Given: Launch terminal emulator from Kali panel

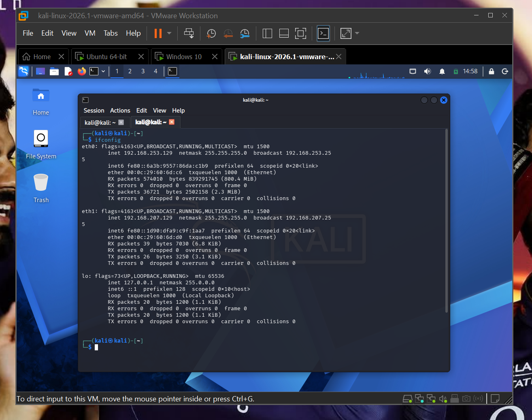Looking at the screenshot, I should tap(94, 71).
